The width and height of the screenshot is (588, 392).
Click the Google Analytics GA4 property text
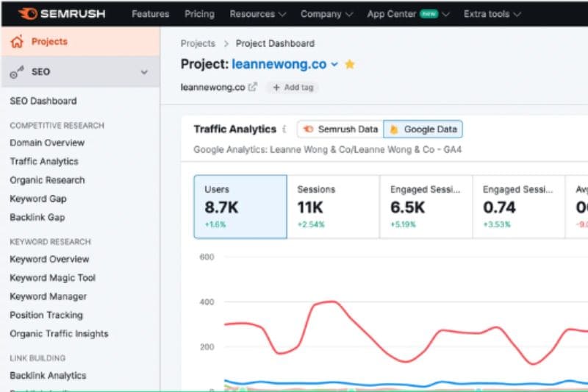(x=327, y=150)
